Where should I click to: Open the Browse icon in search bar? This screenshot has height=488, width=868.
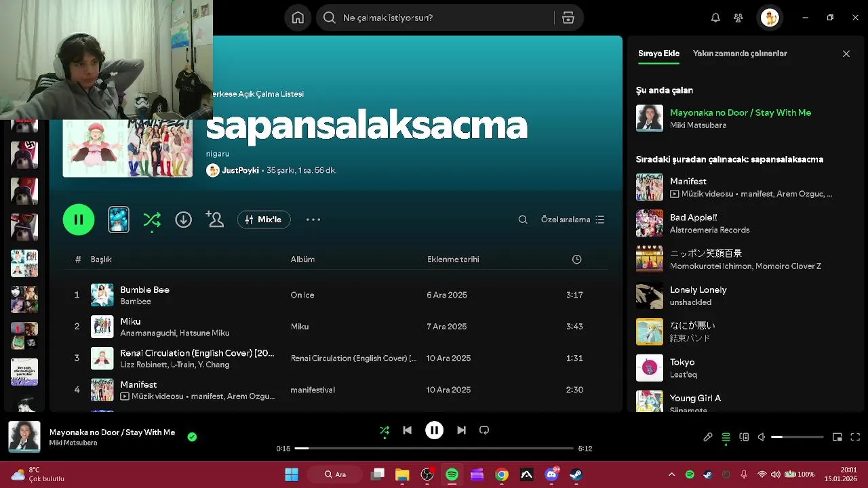(x=568, y=18)
